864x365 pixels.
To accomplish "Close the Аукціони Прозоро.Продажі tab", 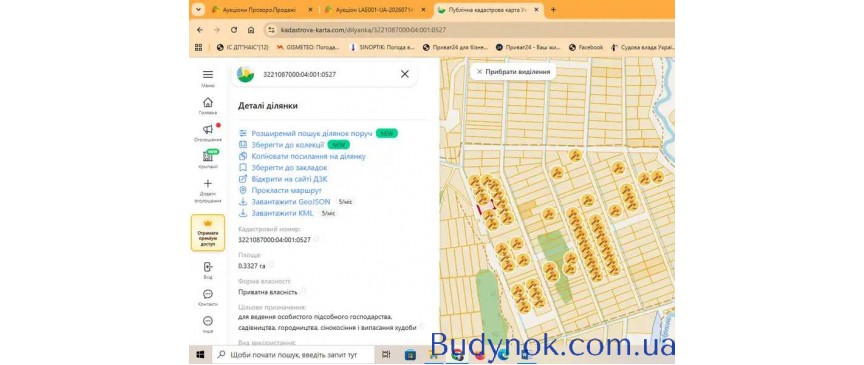I will [310, 9].
